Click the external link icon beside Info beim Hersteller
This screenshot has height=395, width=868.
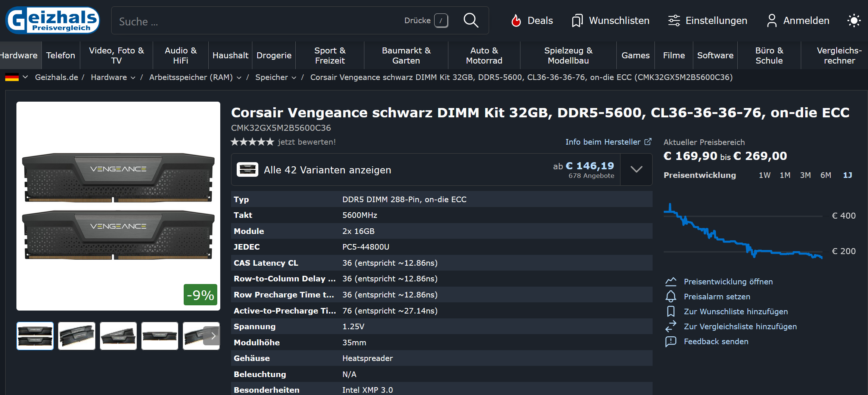pyautogui.click(x=648, y=142)
